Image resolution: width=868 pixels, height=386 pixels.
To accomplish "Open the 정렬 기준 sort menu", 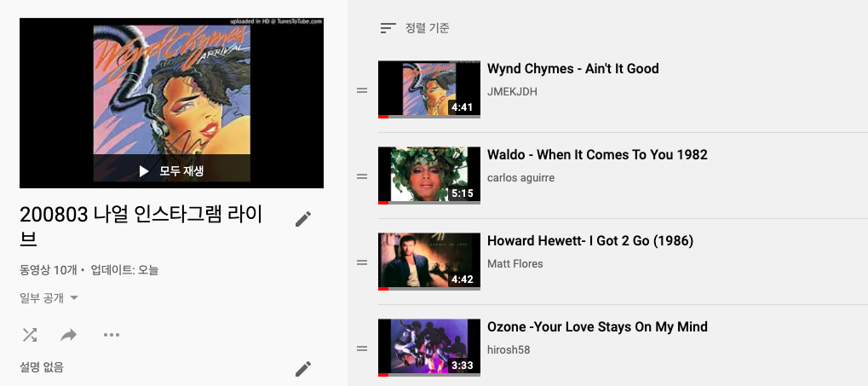I will coord(415,27).
